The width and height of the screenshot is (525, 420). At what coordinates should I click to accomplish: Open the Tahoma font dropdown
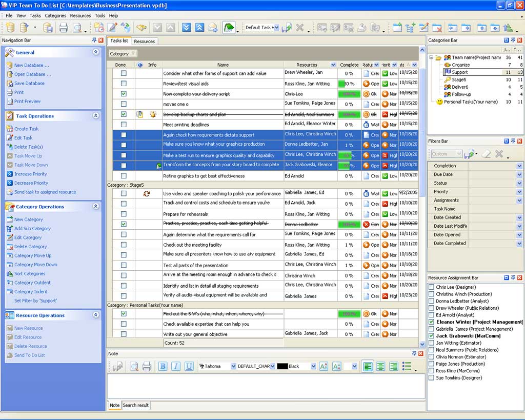click(x=233, y=366)
